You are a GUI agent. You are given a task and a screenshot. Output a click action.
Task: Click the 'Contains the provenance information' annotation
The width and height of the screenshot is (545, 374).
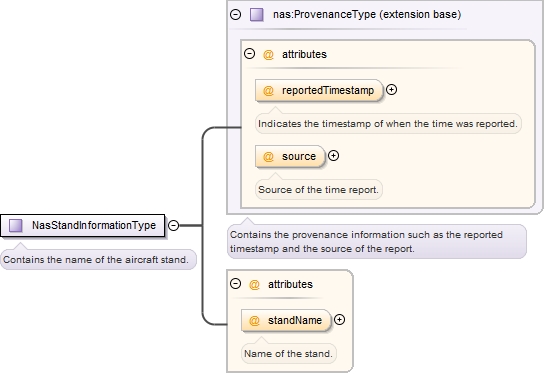coord(377,242)
